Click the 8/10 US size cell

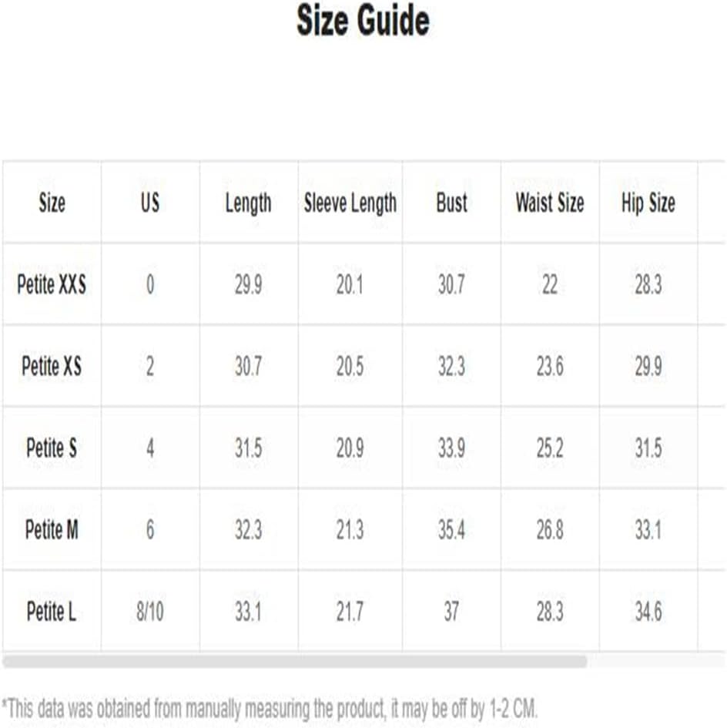150,612
